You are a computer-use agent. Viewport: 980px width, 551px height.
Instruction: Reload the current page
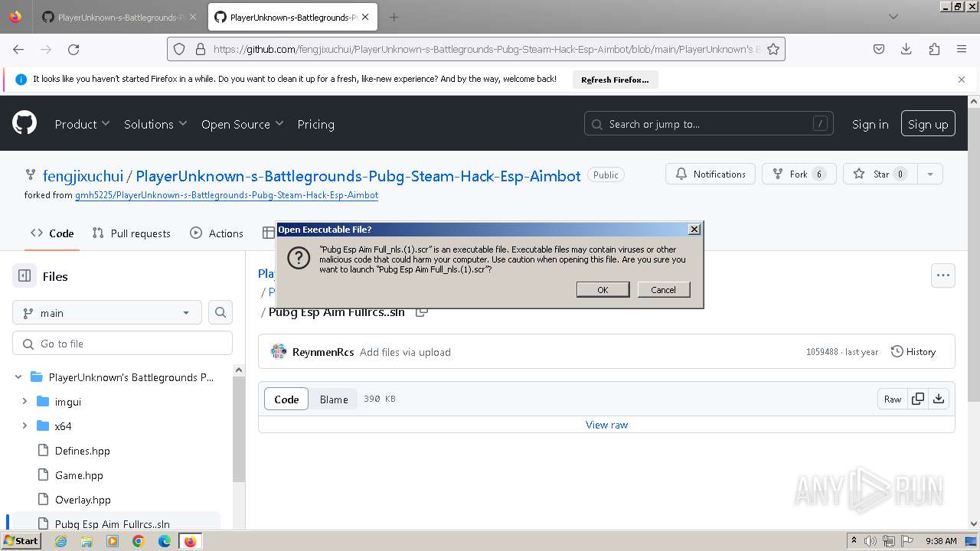[73, 49]
